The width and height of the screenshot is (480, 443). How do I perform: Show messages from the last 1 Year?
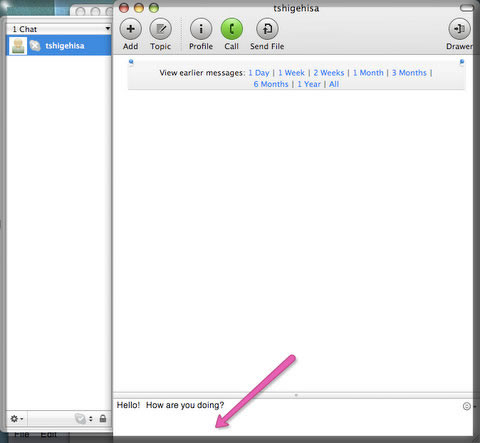(309, 84)
